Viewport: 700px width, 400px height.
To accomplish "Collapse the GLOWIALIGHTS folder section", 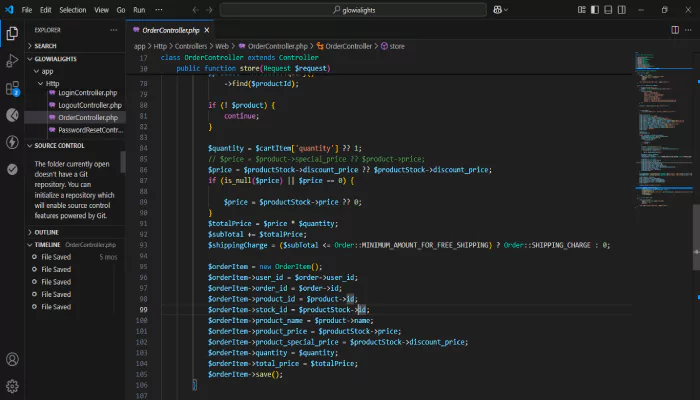I will click(75, 59).
